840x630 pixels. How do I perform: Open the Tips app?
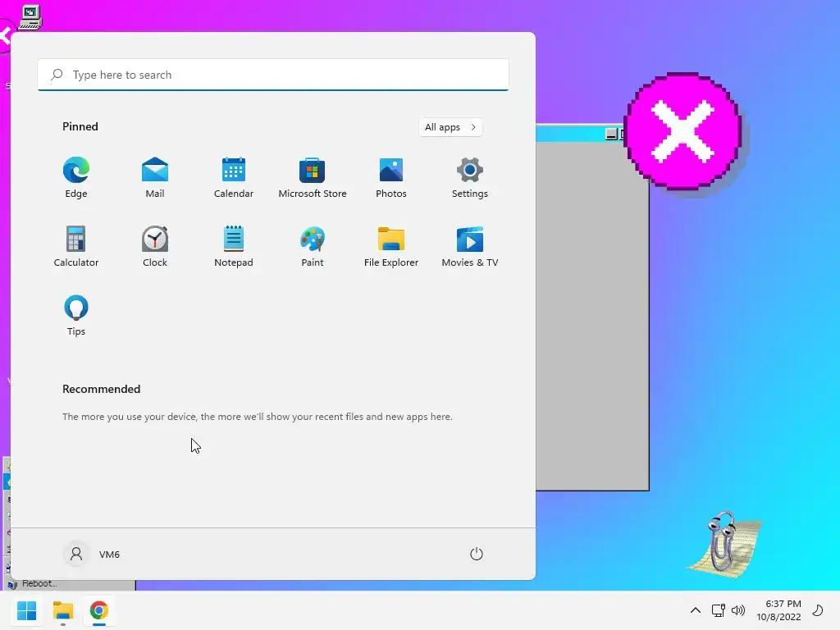click(x=76, y=316)
